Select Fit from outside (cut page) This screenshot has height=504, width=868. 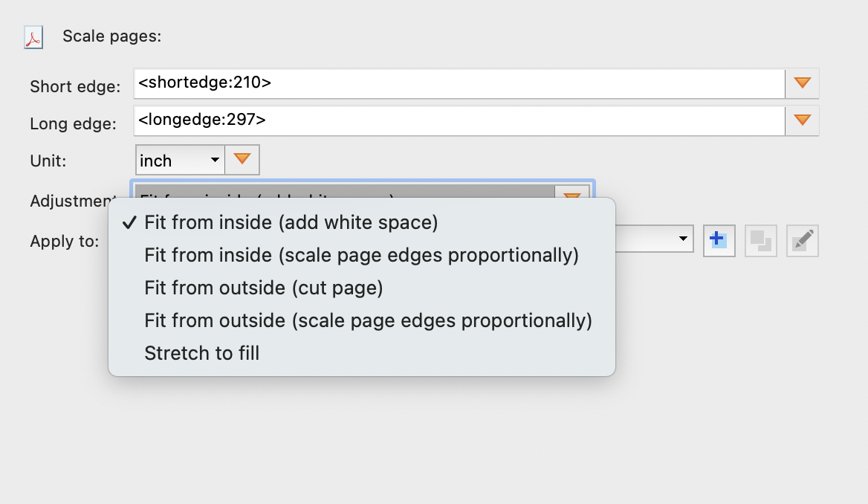pos(262,288)
